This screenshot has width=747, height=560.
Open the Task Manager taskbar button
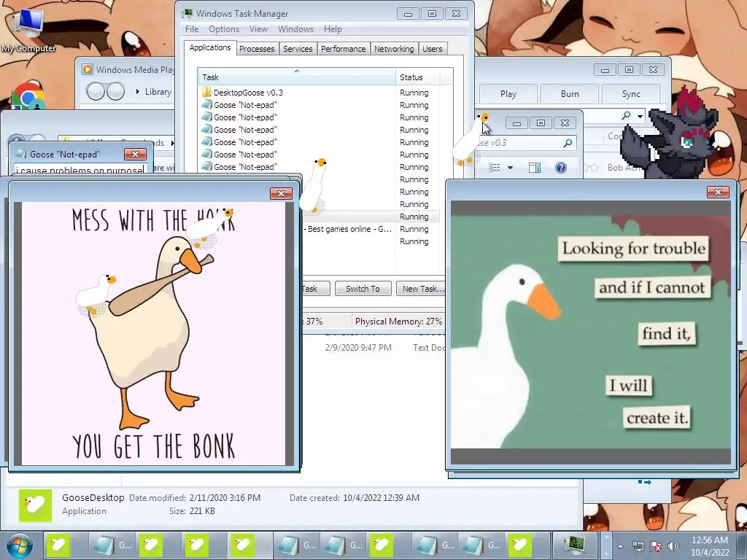[574, 545]
